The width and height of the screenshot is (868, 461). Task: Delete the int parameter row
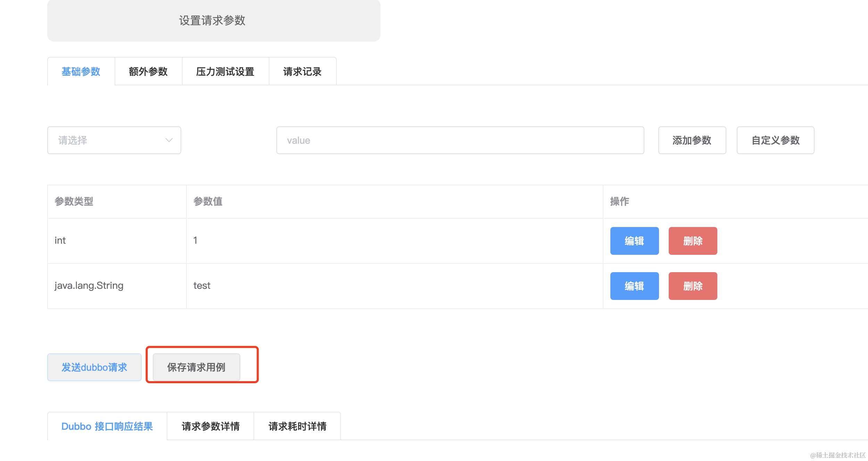[x=692, y=241]
